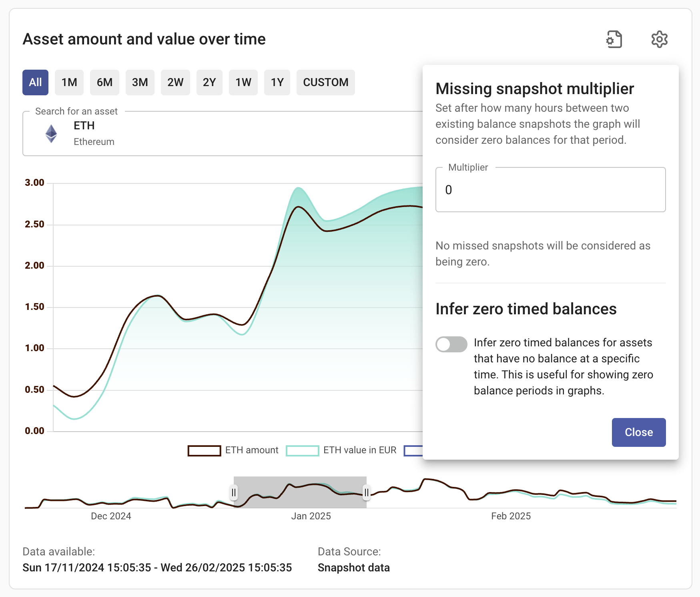Click the Jan 2025 label on timeline
This screenshot has width=700, height=597.
311,516
